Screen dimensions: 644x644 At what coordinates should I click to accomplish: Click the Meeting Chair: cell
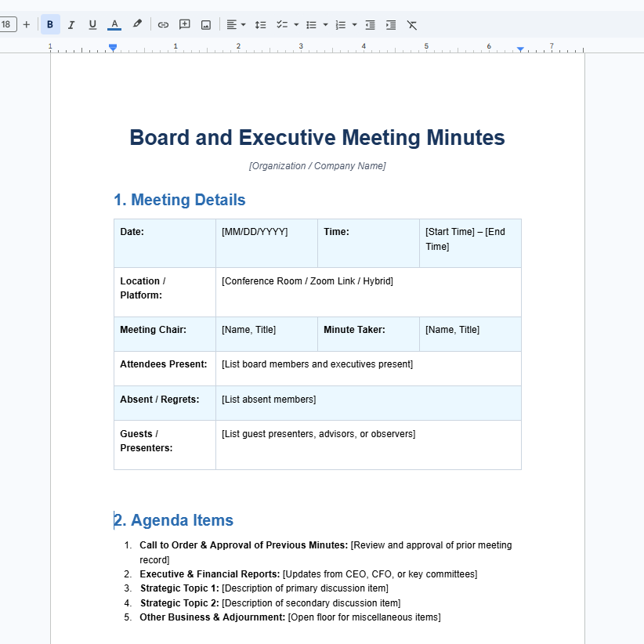click(165, 334)
